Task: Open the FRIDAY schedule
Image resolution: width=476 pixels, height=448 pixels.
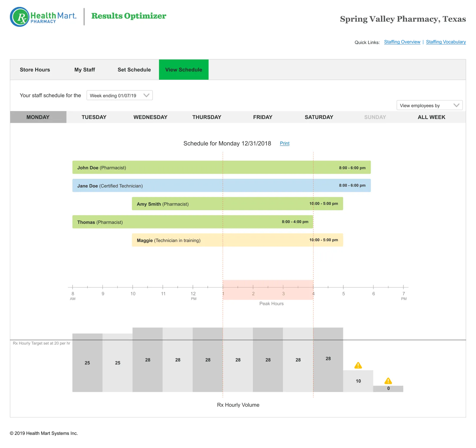Action: coord(263,117)
